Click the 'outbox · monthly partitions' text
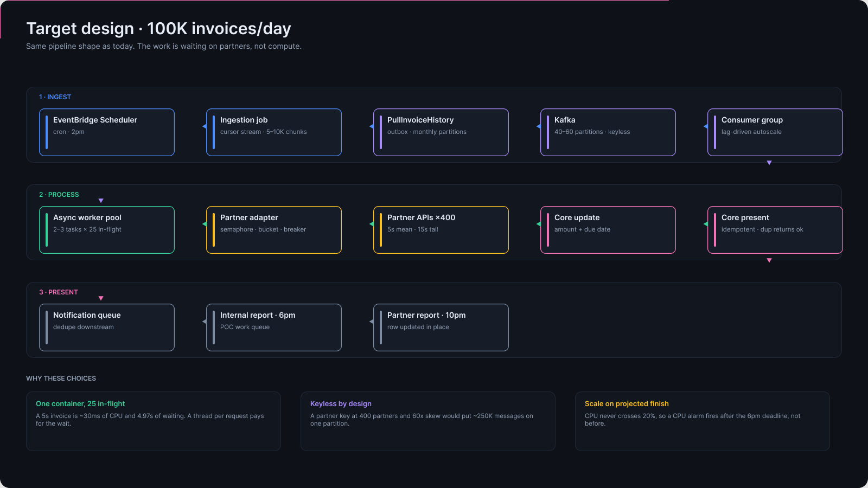 (x=427, y=132)
